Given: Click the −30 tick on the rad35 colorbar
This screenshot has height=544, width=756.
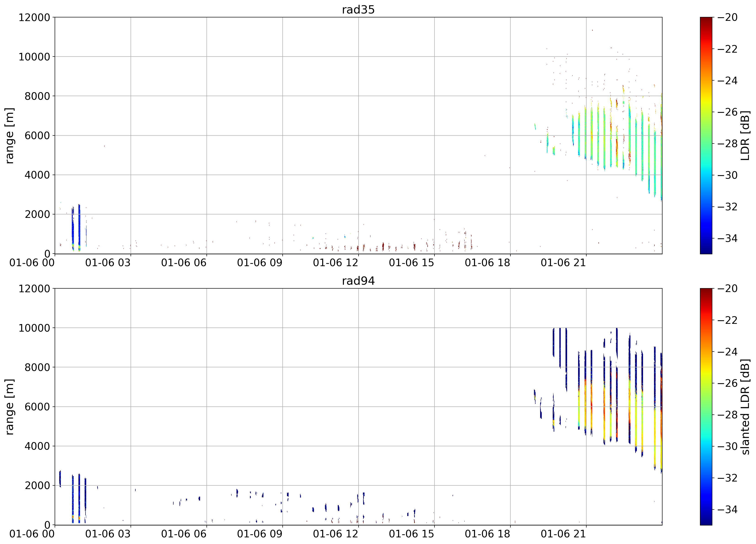Looking at the screenshot, I should [x=727, y=175].
